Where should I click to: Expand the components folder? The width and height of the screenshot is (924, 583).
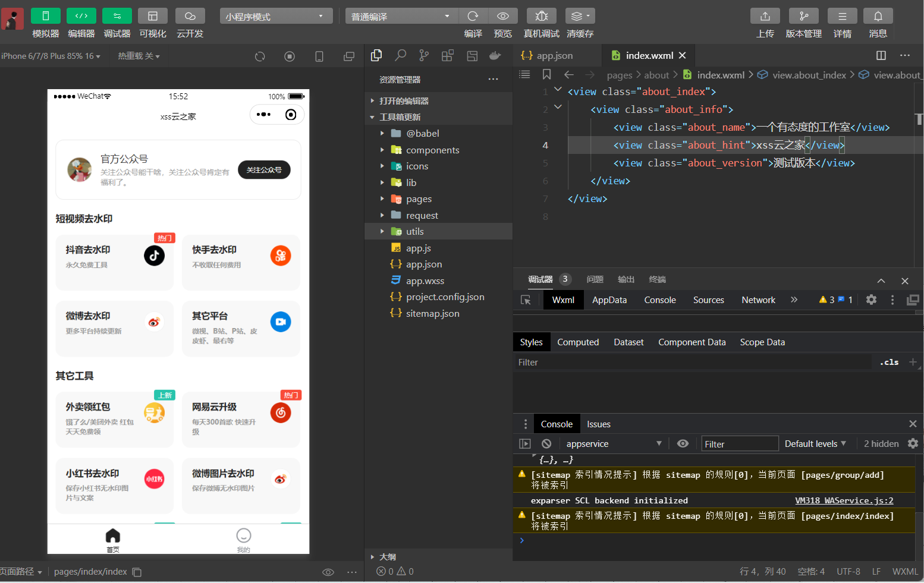[438, 150]
